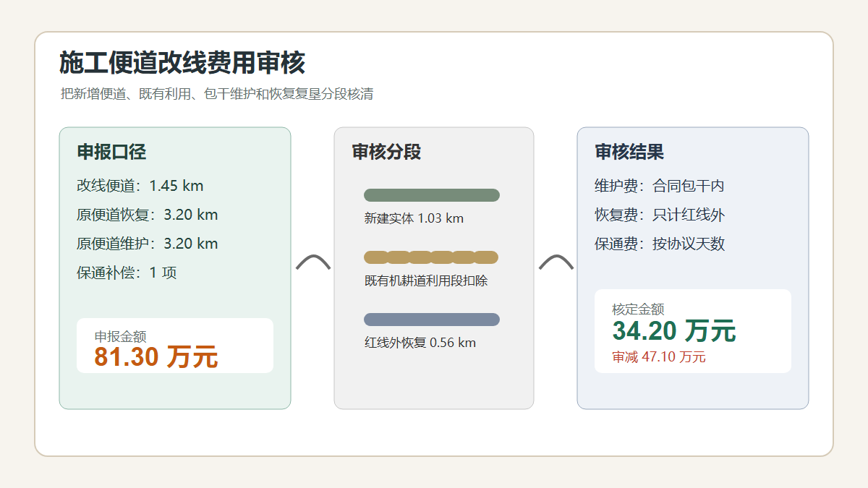
Task: Click the curved connector between 申报口径 and 审核分段
Action: [x=313, y=263]
